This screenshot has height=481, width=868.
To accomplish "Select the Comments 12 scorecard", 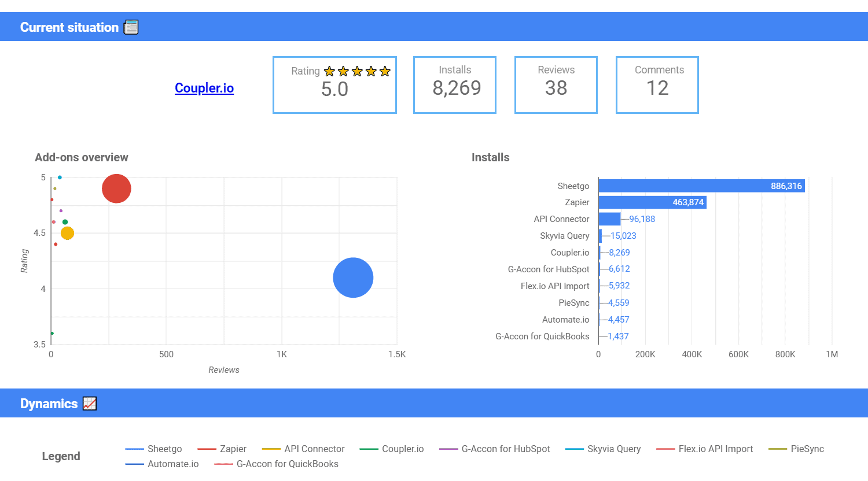I will 657,85.
